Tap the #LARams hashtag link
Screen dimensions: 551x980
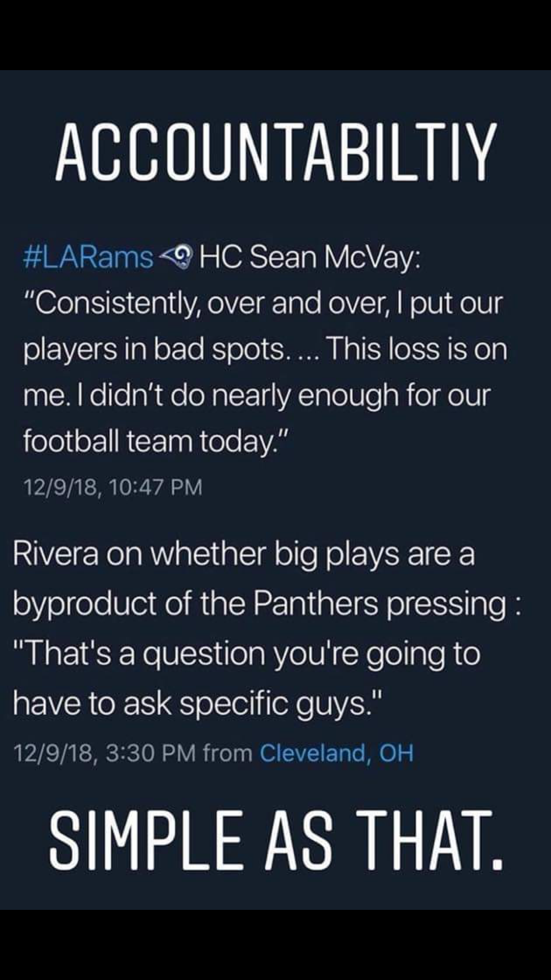[88, 258]
